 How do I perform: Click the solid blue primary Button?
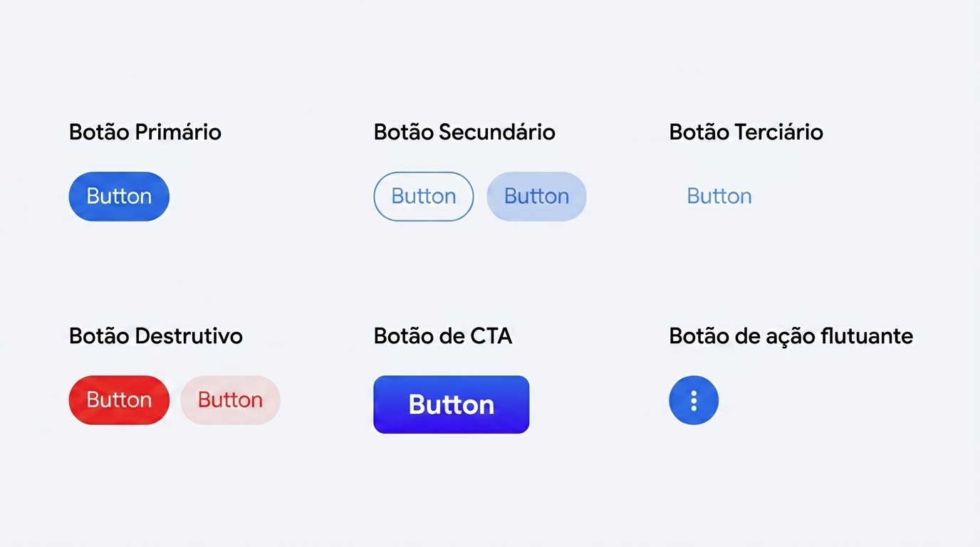[x=119, y=197]
